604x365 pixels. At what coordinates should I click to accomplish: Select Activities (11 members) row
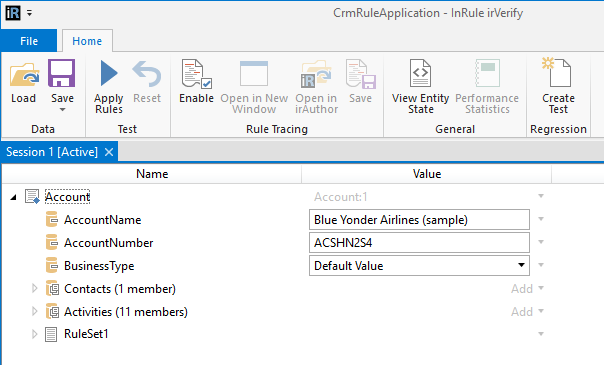coord(126,311)
